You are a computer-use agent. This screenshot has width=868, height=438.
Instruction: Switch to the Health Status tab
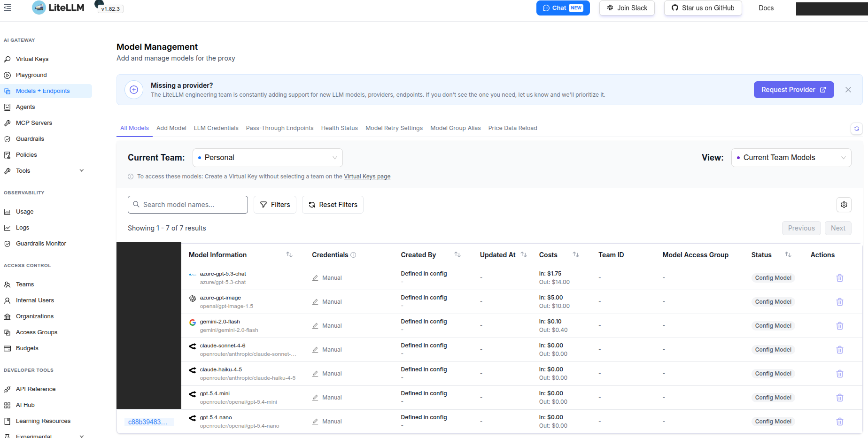pos(340,128)
